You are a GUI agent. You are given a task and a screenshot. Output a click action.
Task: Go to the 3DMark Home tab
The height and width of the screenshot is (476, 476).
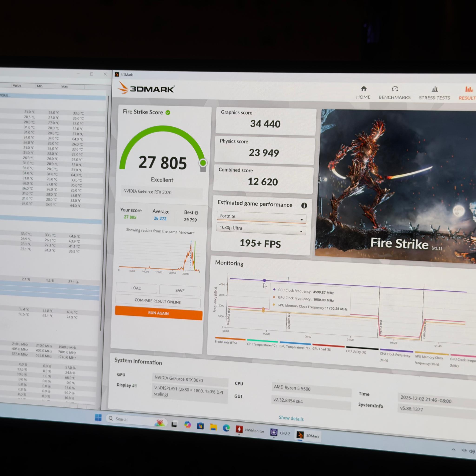[363, 93]
